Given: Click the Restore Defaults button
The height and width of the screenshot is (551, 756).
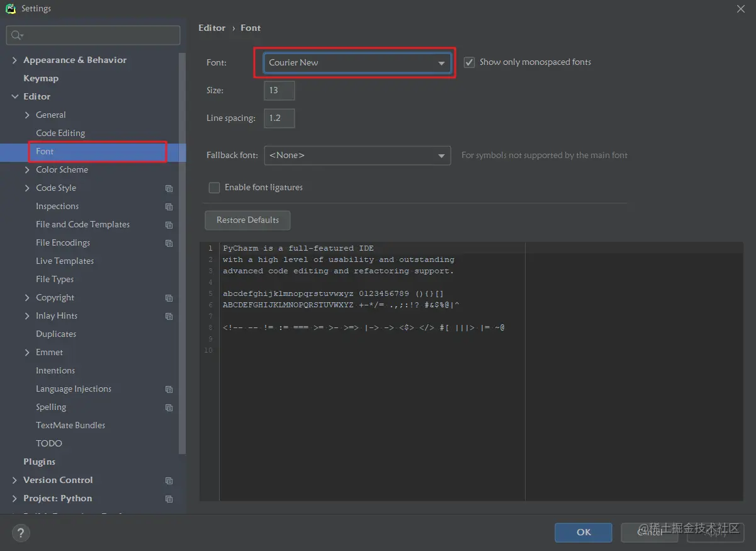Looking at the screenshot, I should click(247, 220).
